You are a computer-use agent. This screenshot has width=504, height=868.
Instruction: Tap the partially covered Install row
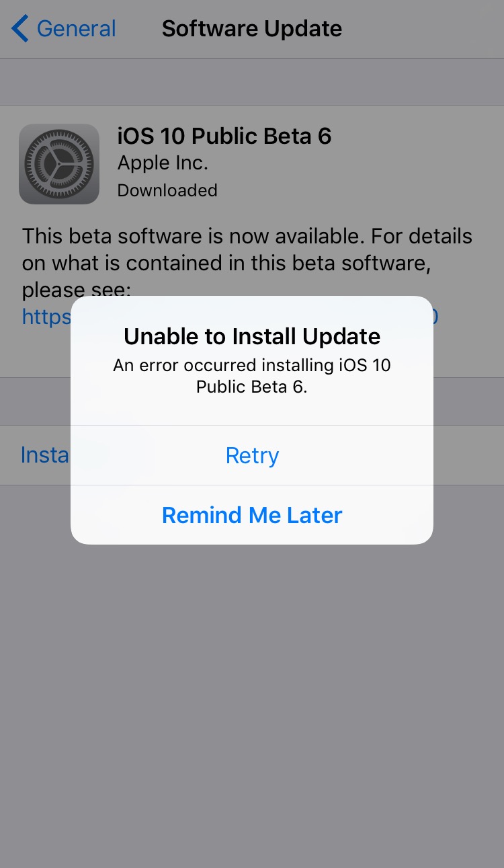pyautogui.click(x=44, y=455)
